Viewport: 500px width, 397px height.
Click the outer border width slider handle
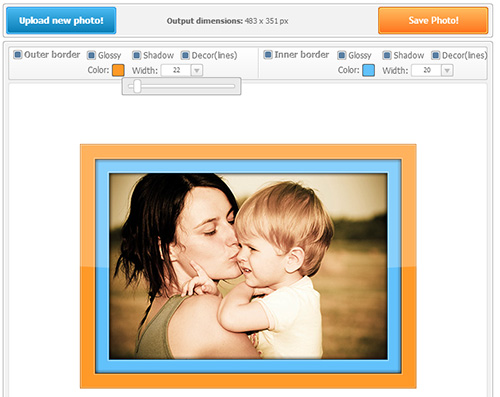[137, 86]
